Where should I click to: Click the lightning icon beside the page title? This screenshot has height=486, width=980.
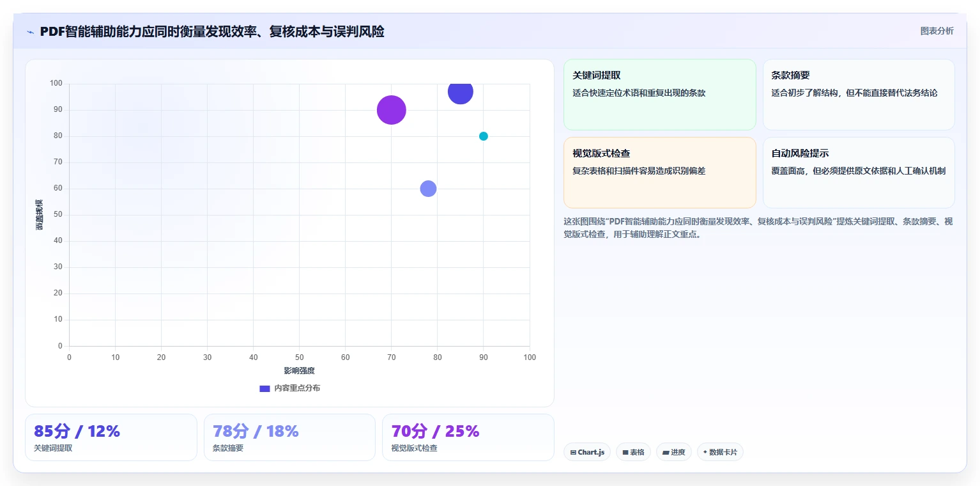pyautogui.click(x=30, y=32)
